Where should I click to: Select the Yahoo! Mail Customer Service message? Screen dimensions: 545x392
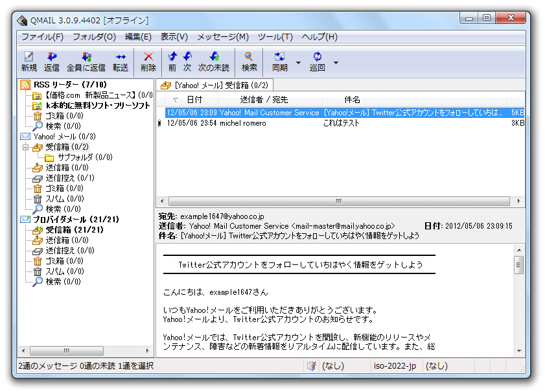click(345, 113)
